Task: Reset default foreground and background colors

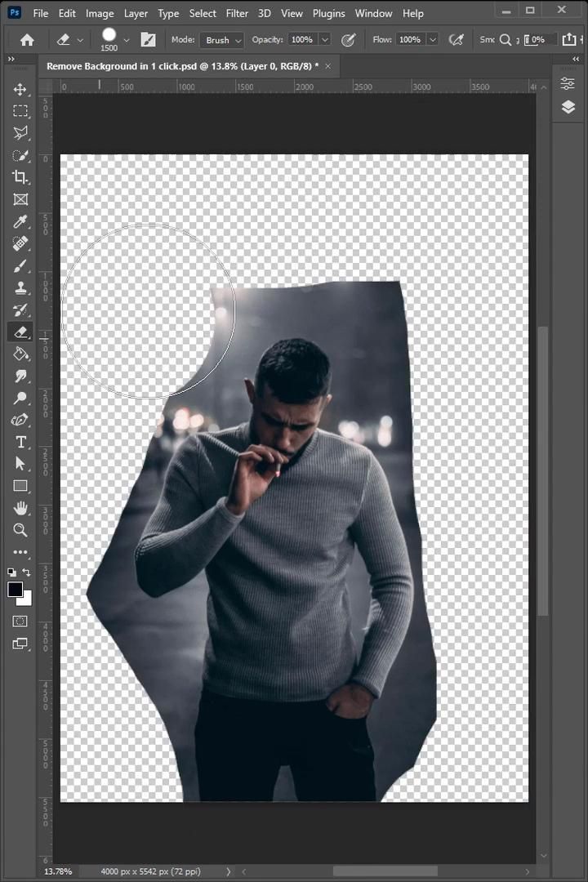Action: (11, 572)
